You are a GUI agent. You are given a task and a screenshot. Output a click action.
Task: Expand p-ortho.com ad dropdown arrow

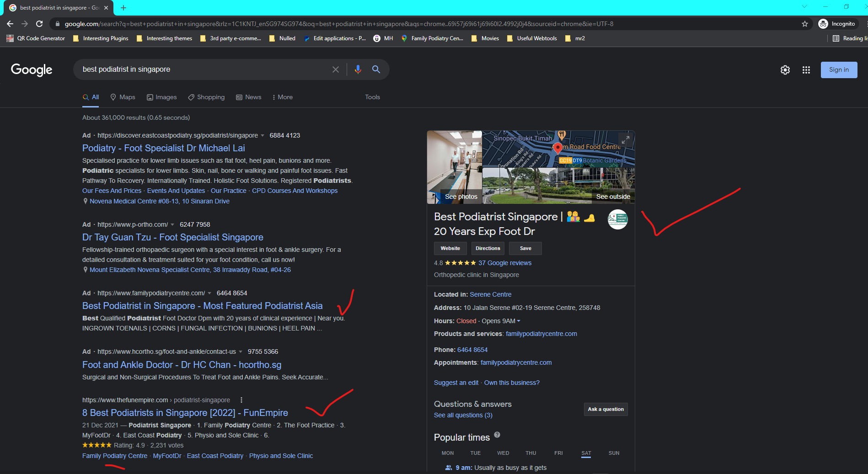172,225
